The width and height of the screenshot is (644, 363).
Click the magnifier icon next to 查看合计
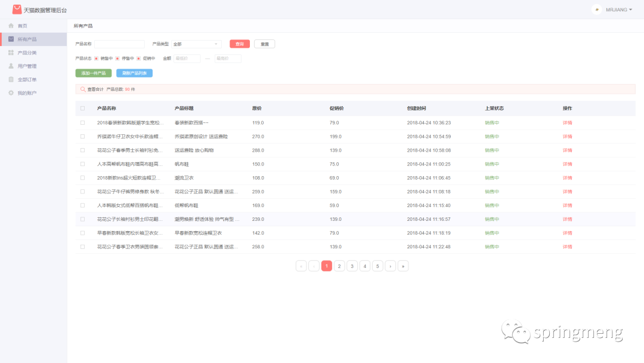tap(83, 89)
